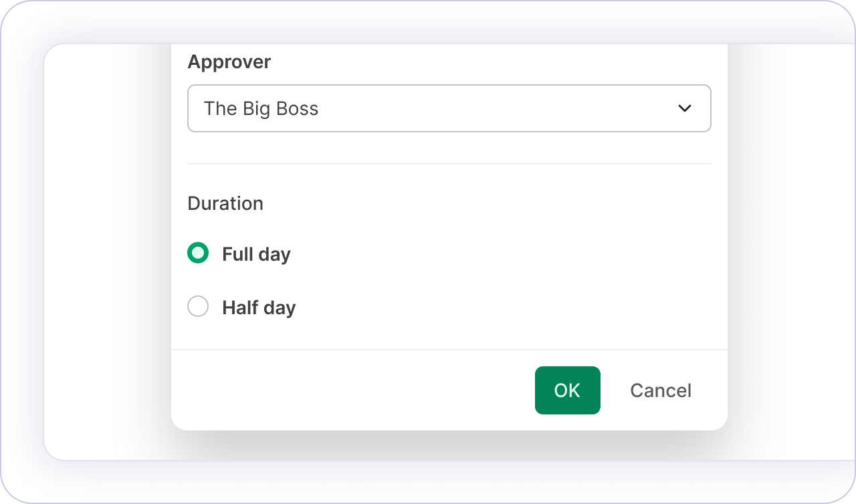Screen dimensions: 856x504
Task: Choose the Half day radio circle
Action: (198, 307)
